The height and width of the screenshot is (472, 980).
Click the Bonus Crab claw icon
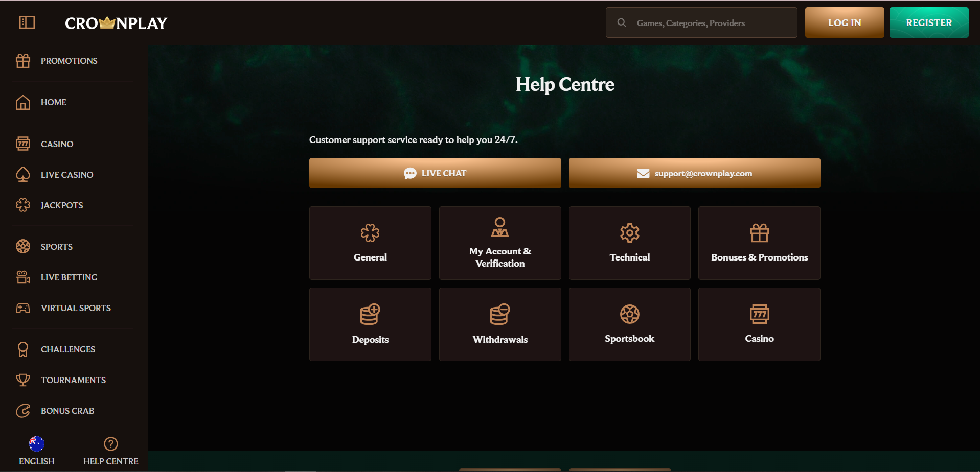pos(23,410)
